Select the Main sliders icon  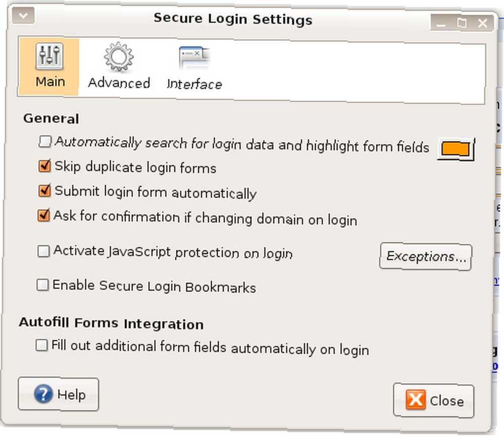49,56
